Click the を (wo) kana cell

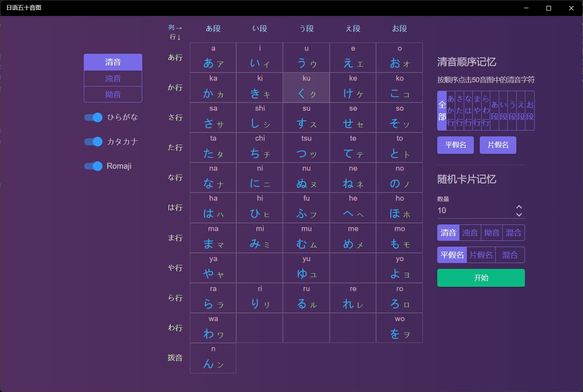tap(399, 328)
